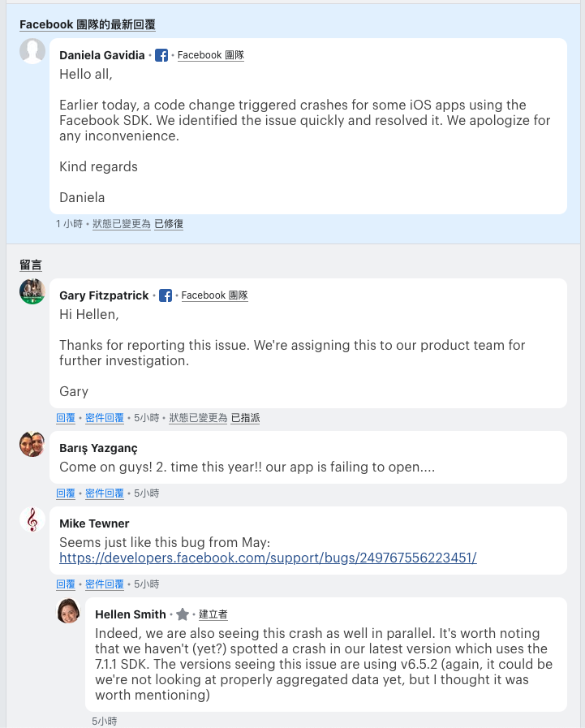Send private reply to Barış Yazganç
The height and width of the screenshot is (728, 585).
click(x=105, y=493)
